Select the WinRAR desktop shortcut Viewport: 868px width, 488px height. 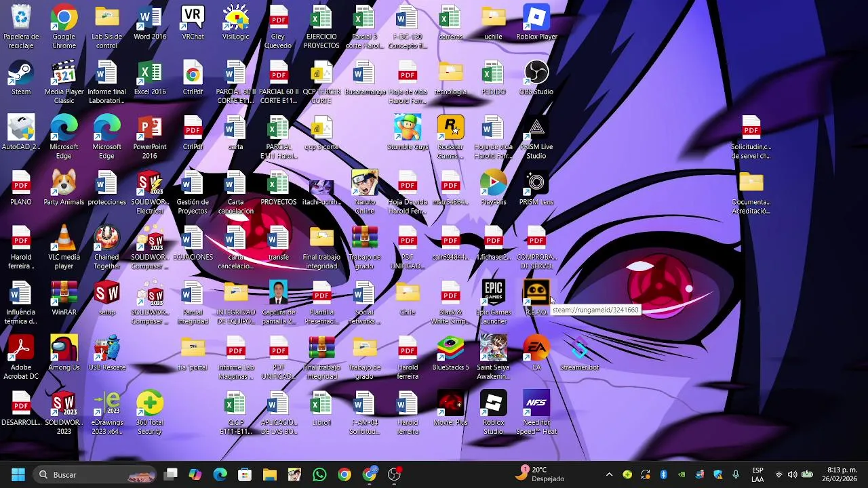(64, 298)
